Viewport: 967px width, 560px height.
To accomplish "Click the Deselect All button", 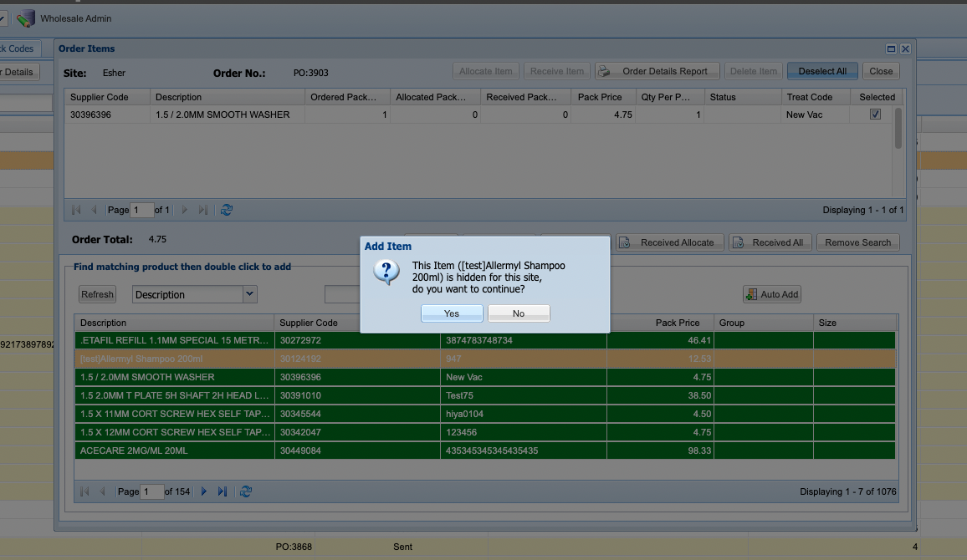I will click(822, 72).
